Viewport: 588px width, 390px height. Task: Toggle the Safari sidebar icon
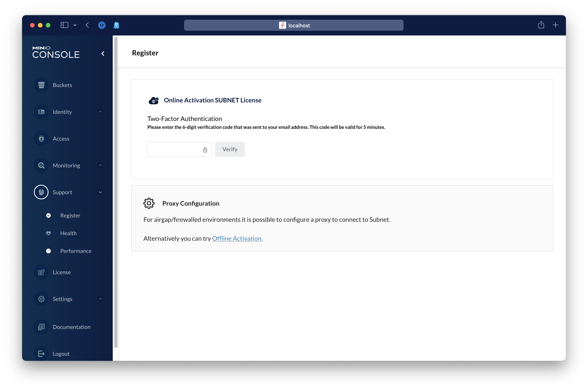(64, 25)
